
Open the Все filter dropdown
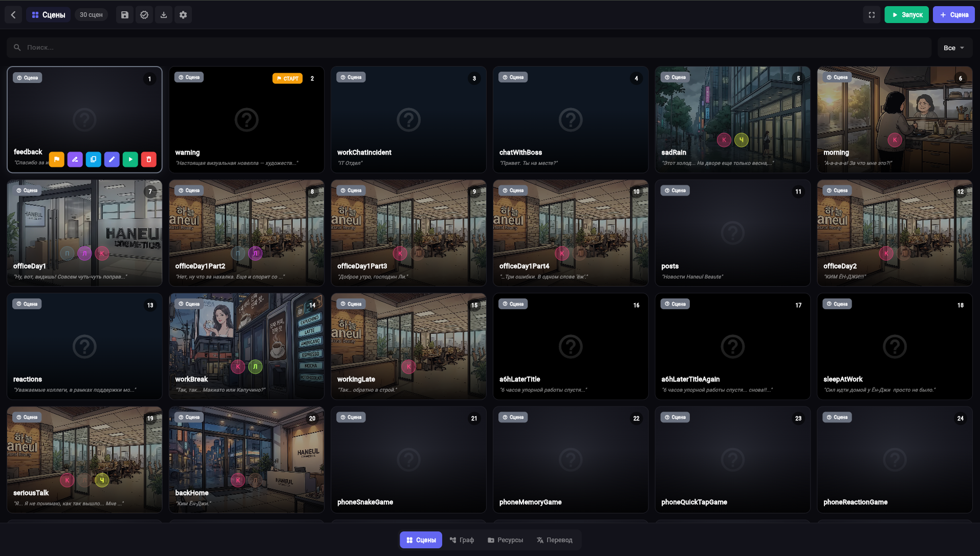pyautogui.click(x=954, y=48)
